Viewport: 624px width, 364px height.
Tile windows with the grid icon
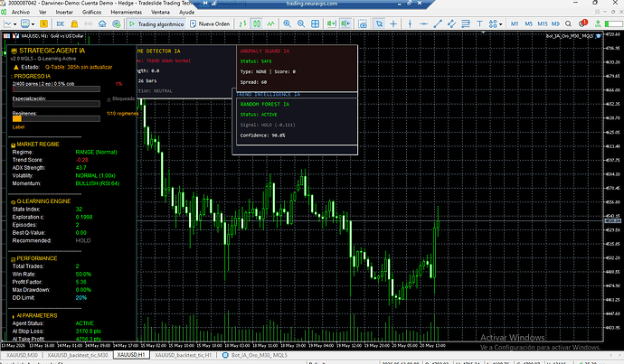pos(316,23)
